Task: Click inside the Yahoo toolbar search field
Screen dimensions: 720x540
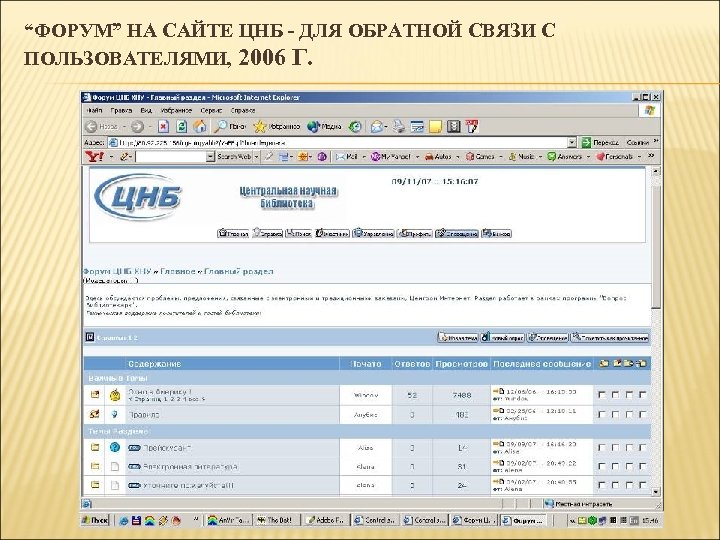Action: [x=170, y=157]
